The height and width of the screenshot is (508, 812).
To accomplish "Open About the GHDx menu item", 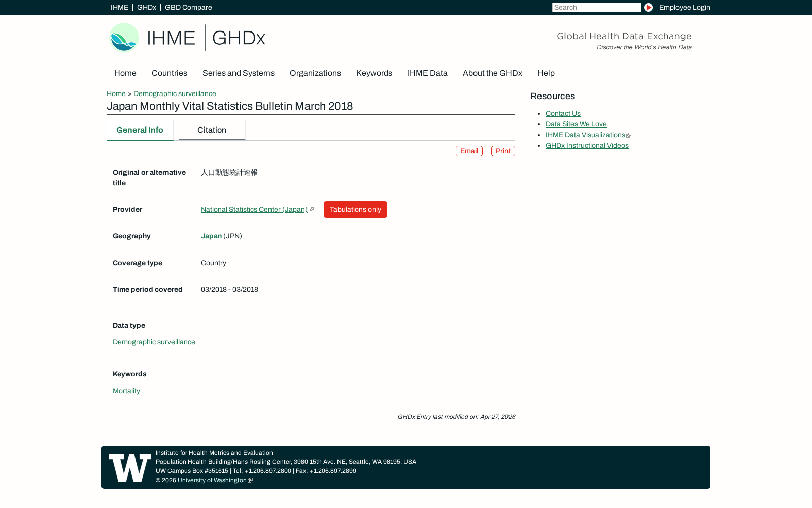I will click(492, 73).
